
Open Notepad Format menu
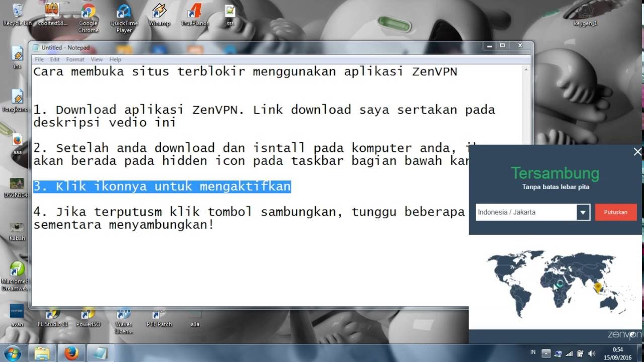tap(75, 59)
